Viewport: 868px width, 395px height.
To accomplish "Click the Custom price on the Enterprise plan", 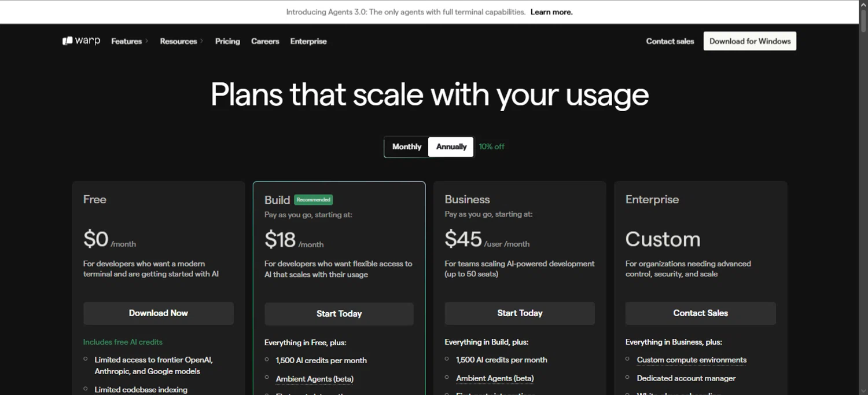I will pos(663,239).
